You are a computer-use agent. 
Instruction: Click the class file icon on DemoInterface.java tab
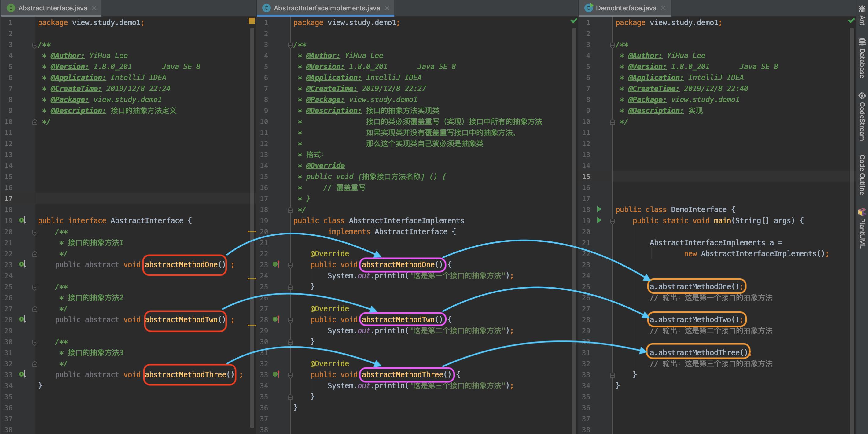pyautogui.click(x=589, y=8)
